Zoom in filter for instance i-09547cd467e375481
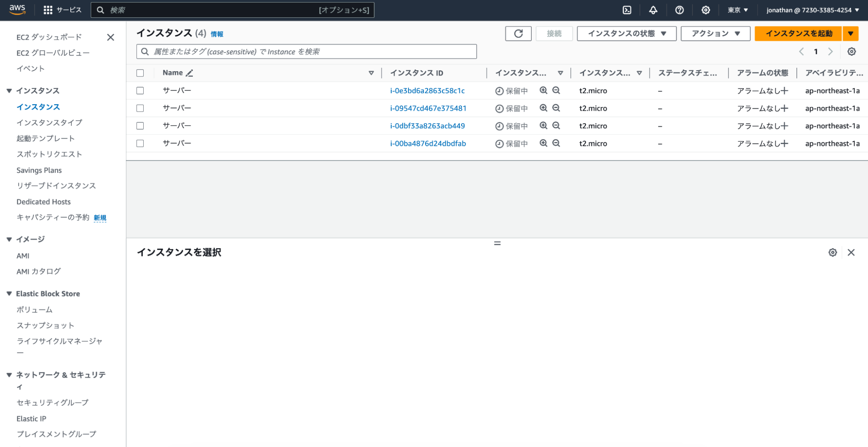The width and height of the screenshot is (868, 447). 543,108
